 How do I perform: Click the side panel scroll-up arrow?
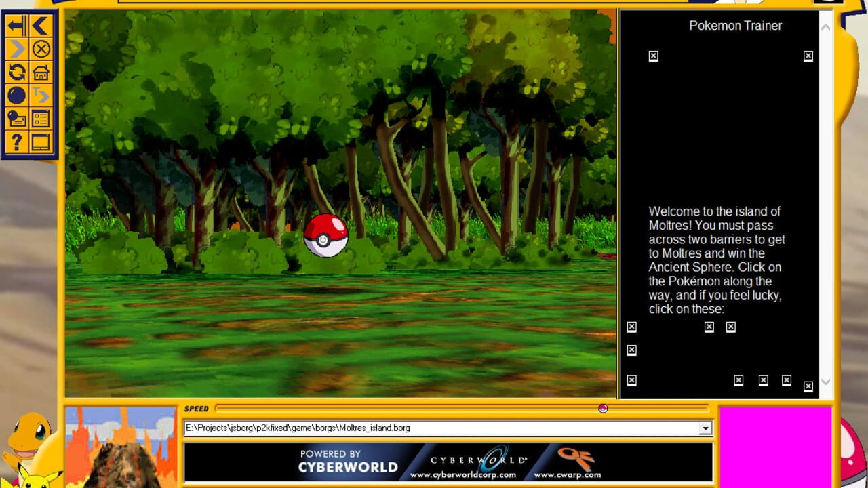825,28
